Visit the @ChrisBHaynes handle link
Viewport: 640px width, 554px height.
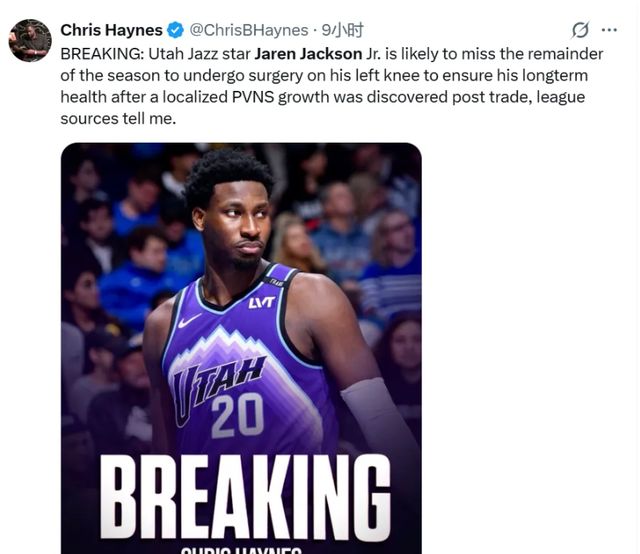249,30
